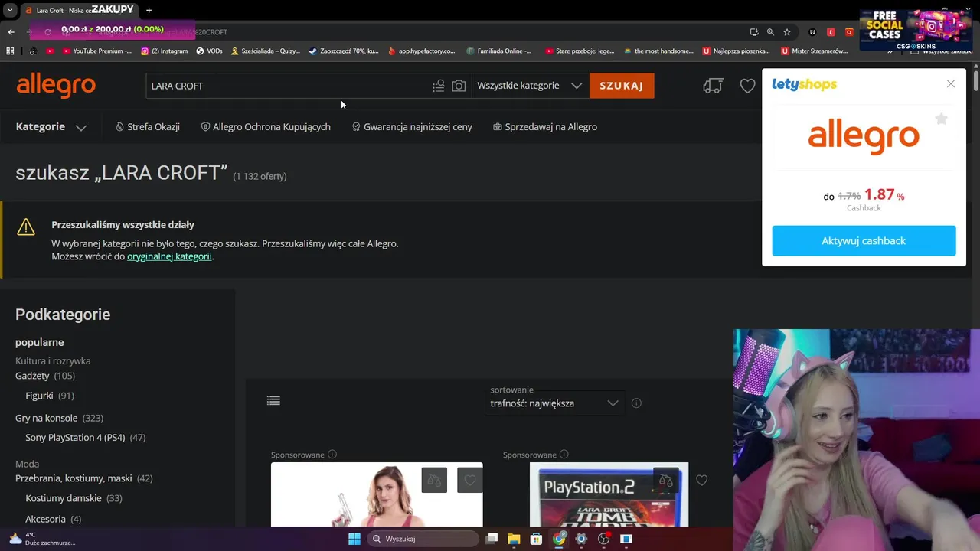Open Allegro Ochrona Kupujących
The height and width of the screenshot is (551, 980).
click(266, 127)
